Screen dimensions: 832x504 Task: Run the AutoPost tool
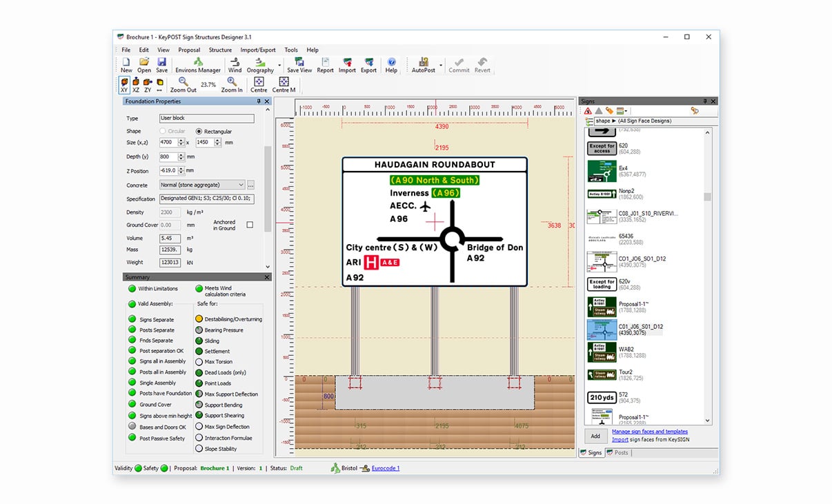(x=423, y=65)
